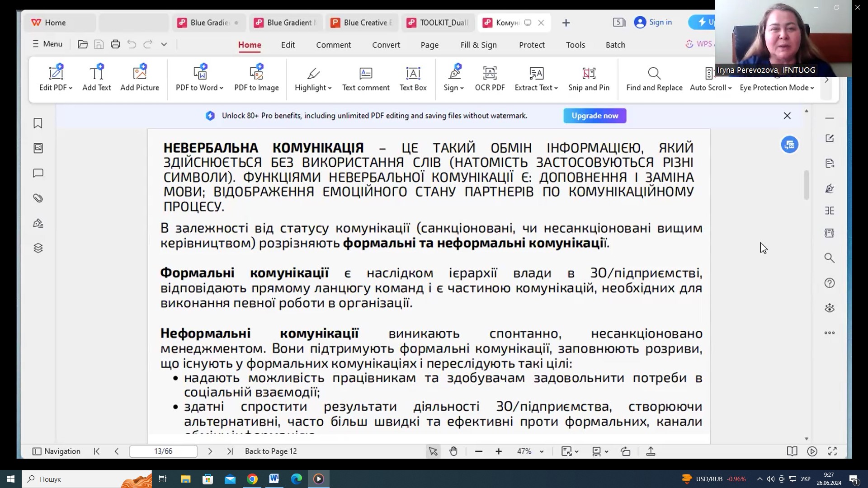Undo the last action
Viewport: 868px width, 488px height.
[132, 44]
